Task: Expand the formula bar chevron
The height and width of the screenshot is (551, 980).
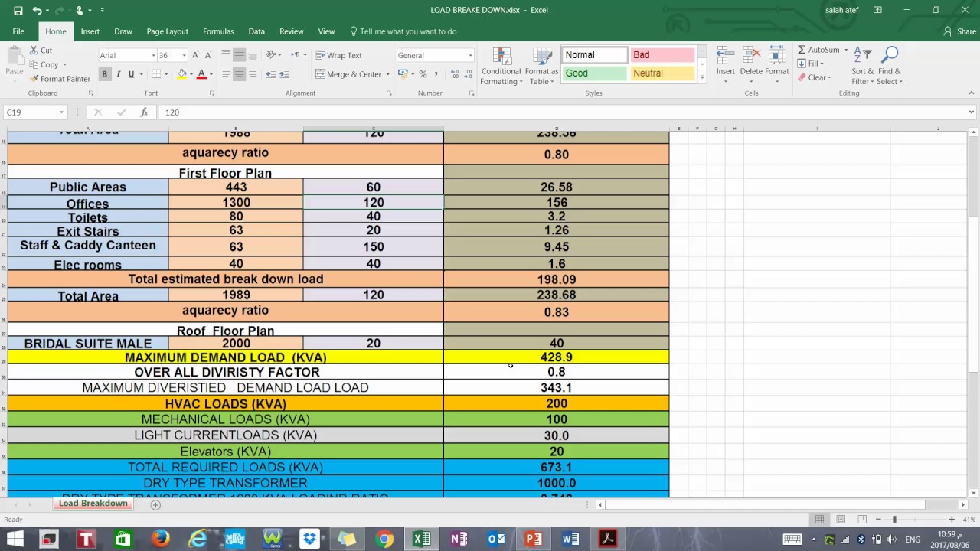Action: pos(971,112)
